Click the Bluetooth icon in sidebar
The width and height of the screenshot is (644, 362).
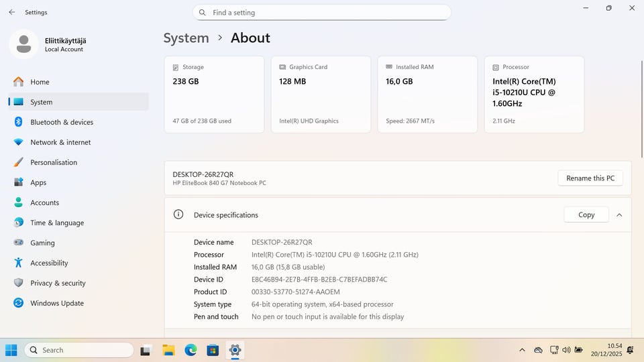tap(19, 122)
